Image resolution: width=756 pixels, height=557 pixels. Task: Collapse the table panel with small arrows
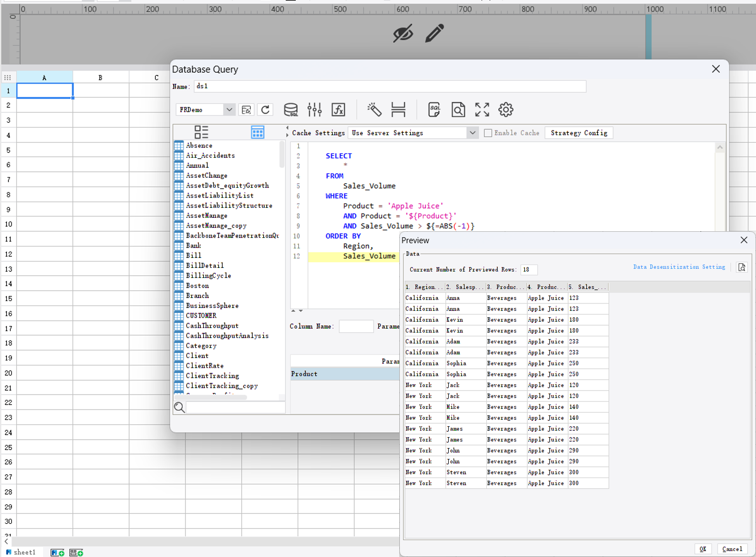pos(287,131)
